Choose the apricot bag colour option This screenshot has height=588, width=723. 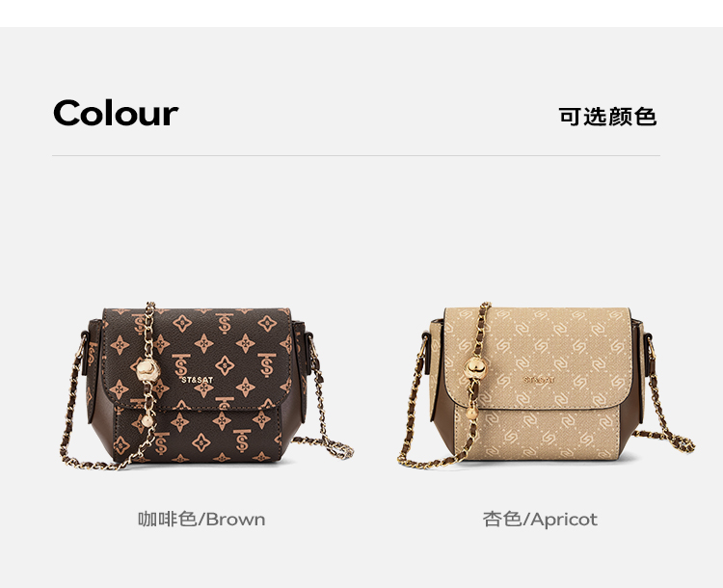(x=546, y=386)
